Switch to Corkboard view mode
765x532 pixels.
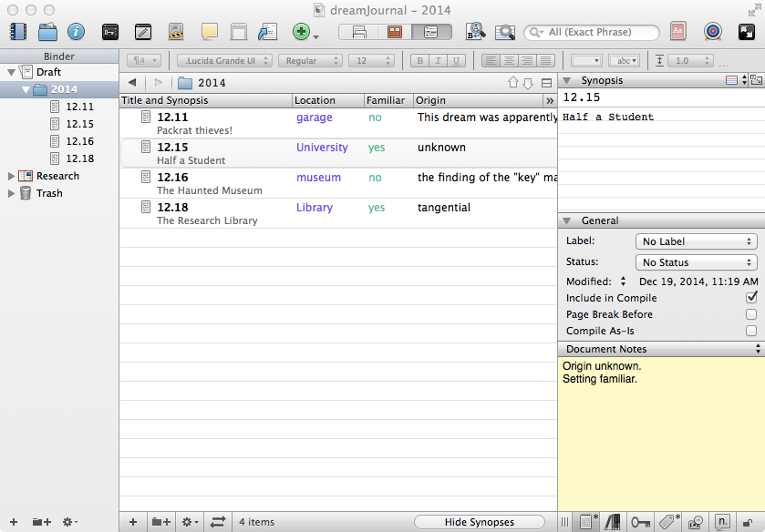tap(394, 32)
